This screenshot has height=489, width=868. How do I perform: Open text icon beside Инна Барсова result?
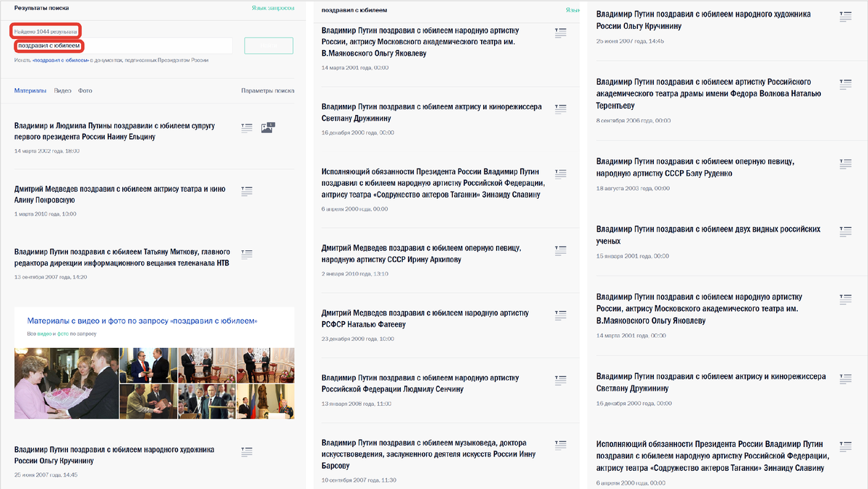(560, 444)
